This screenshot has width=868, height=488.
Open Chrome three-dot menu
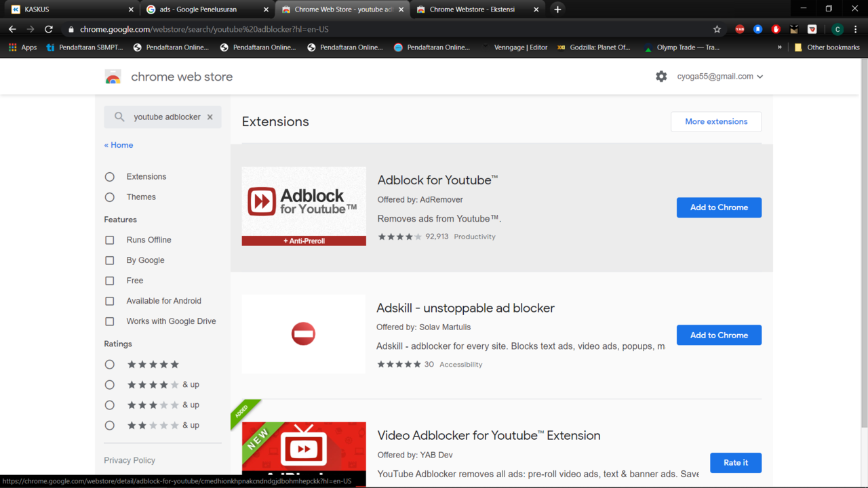[x=856, y=29]
